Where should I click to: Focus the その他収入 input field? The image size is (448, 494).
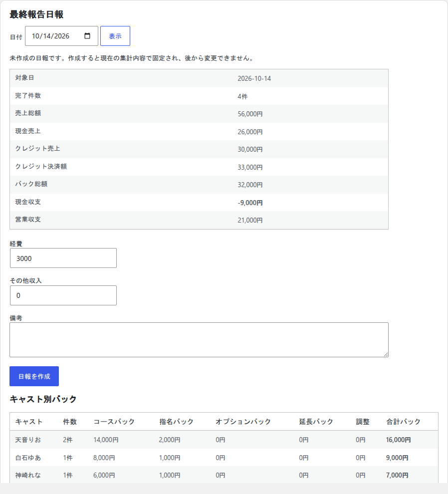63,295
